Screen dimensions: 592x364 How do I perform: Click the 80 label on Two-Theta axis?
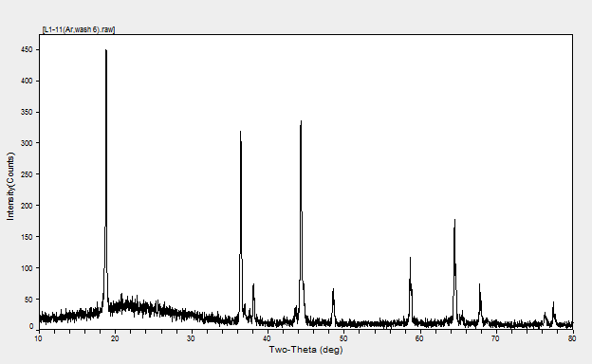tap(572, 338)
